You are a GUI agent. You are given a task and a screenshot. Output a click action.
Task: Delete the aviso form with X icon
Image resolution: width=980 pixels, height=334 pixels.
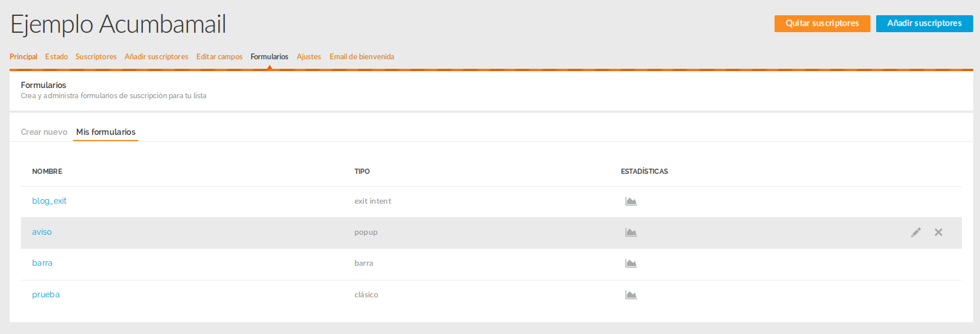938,232
